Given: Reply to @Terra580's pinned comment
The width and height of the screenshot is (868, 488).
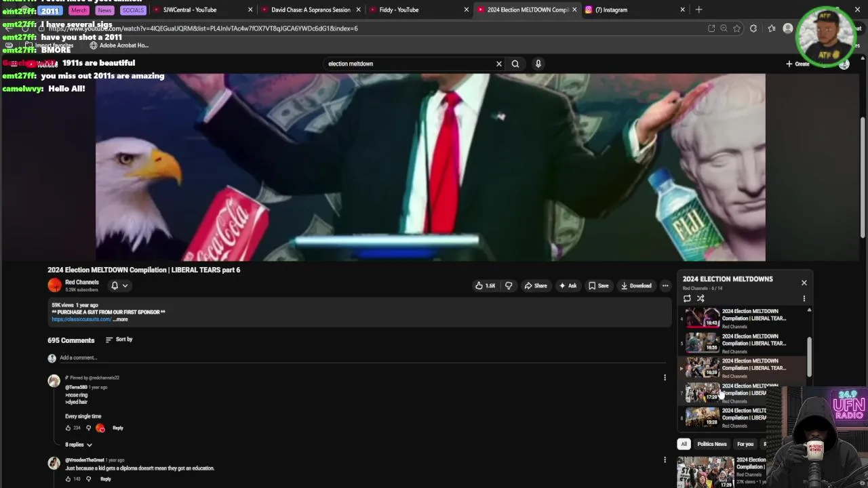Looking at the screenshot, I should click(118, 428).
